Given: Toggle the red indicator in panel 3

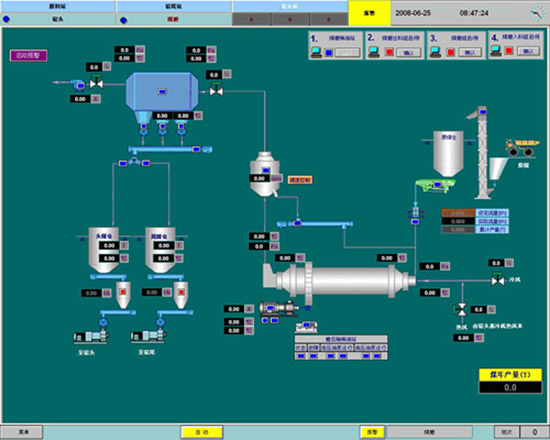Looking at the screenshot, I should 451,52.
